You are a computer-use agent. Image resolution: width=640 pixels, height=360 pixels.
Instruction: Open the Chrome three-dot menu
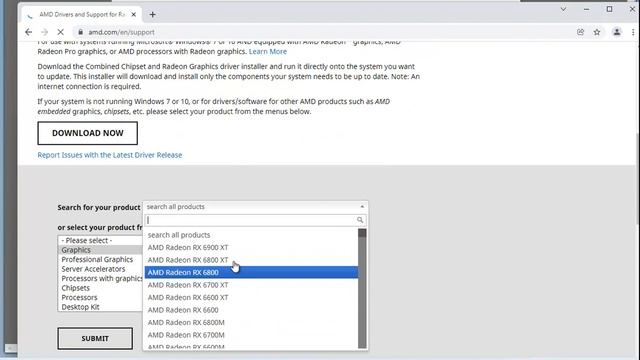click(633, 32)
